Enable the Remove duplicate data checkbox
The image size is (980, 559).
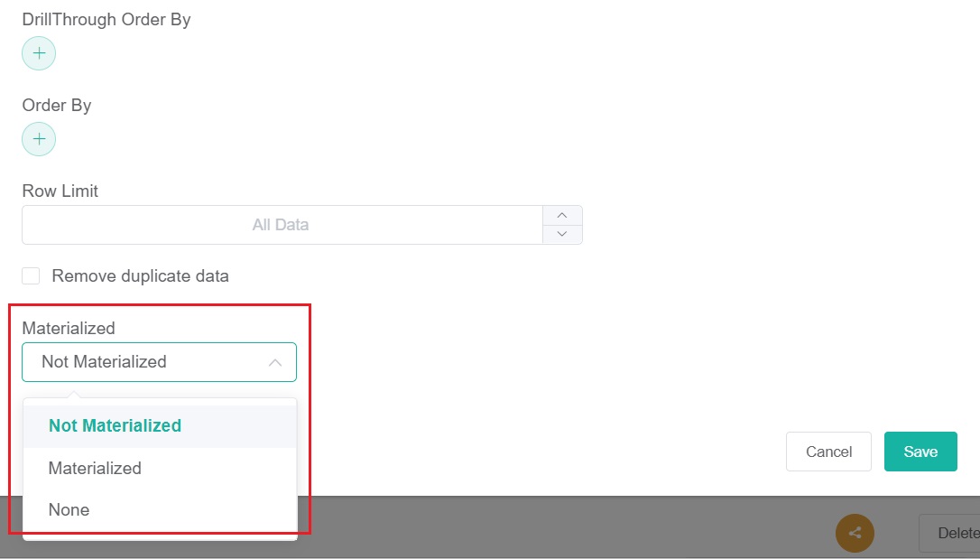[x=32, y=275]
